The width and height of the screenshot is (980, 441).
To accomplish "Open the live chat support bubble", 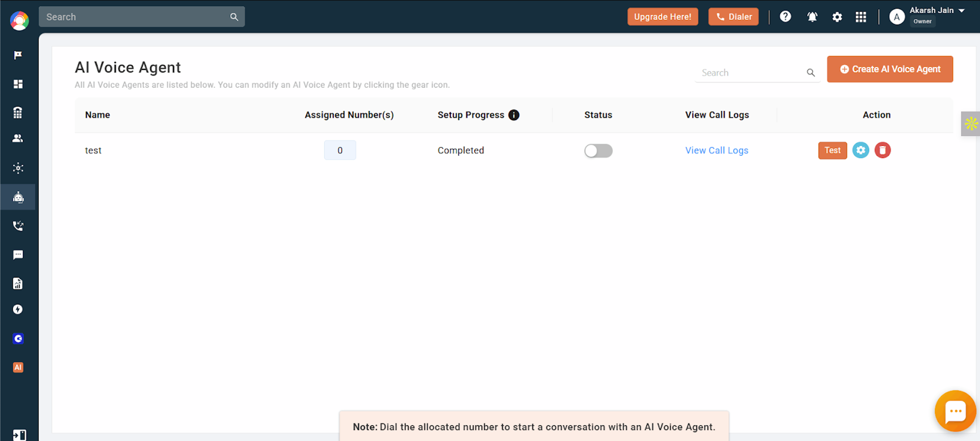I will pos(955,411).
